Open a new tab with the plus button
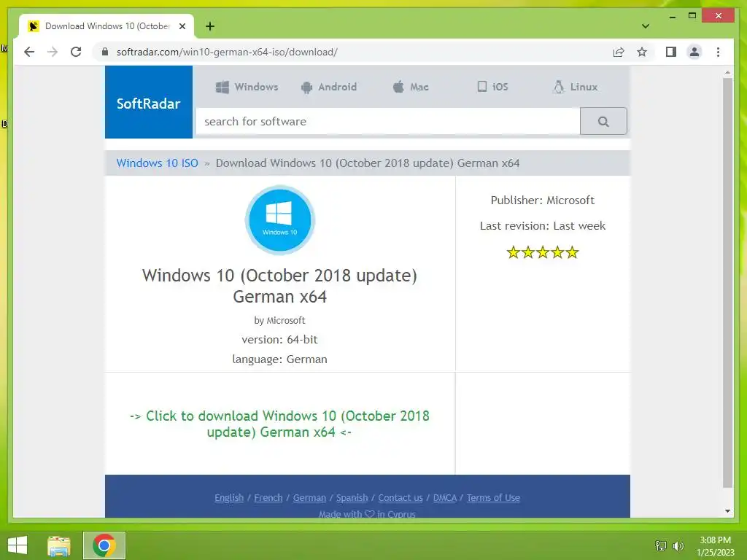 click(210, 26)
